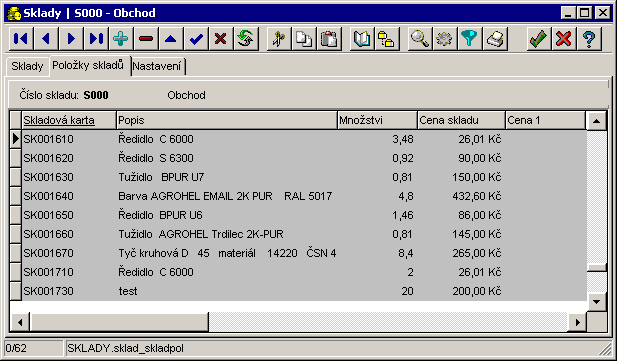The image size is (617, 361).
Task: Open help with question mark icon
Action: point(589,39)
